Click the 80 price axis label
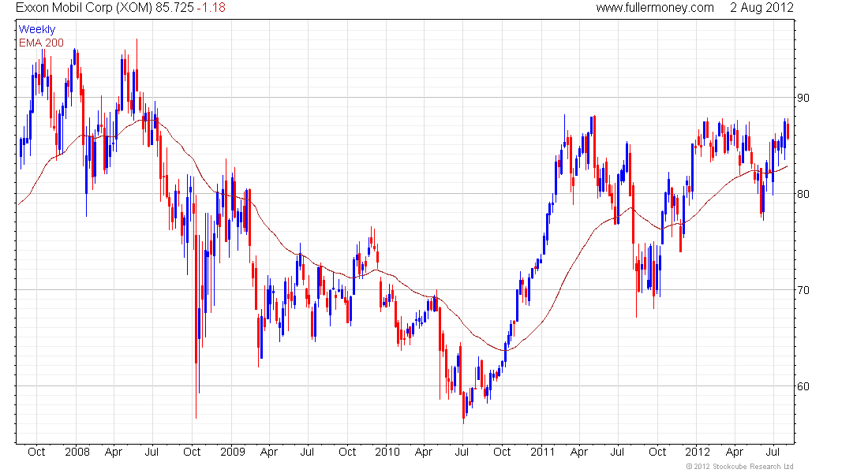This screenshot has width=868, height=473. click(803, 194)
